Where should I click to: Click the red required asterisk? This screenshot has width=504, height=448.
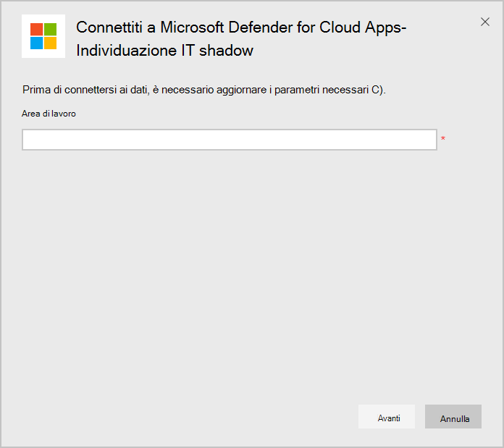tap(443, 138)
